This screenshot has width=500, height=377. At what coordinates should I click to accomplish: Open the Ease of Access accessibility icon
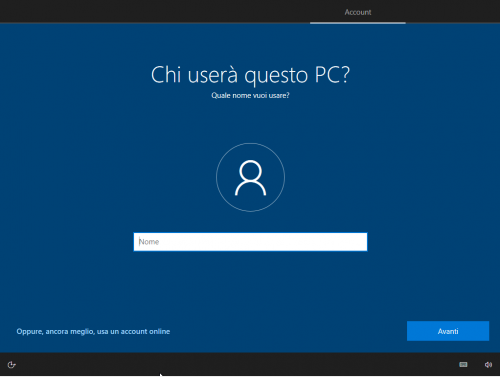[x=11, y=365]
